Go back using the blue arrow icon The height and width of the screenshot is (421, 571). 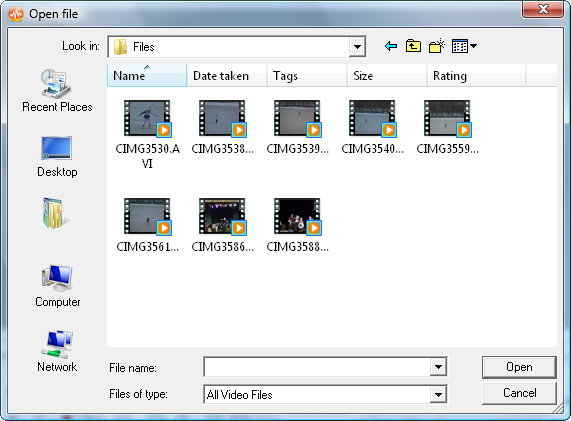tap(391, 46)
